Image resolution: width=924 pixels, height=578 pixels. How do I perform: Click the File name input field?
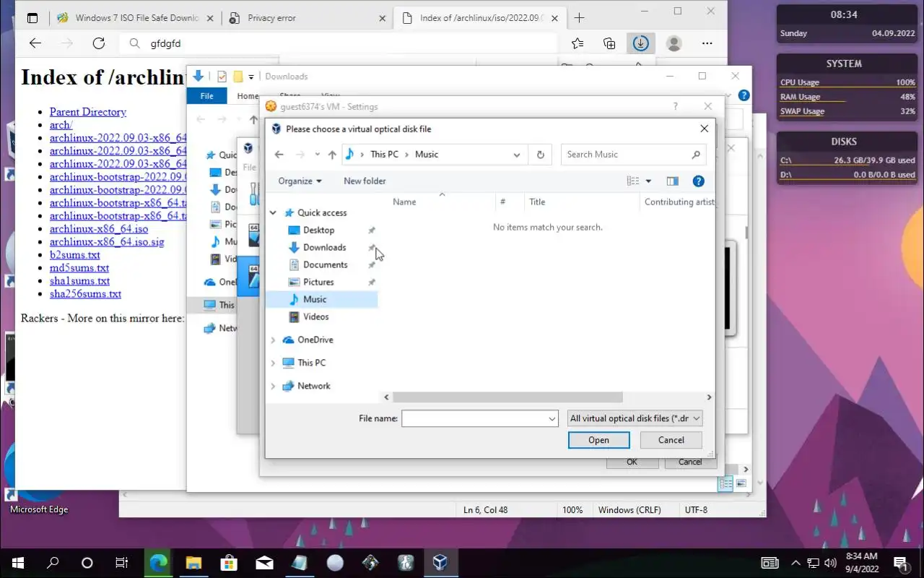coord(474,418)
